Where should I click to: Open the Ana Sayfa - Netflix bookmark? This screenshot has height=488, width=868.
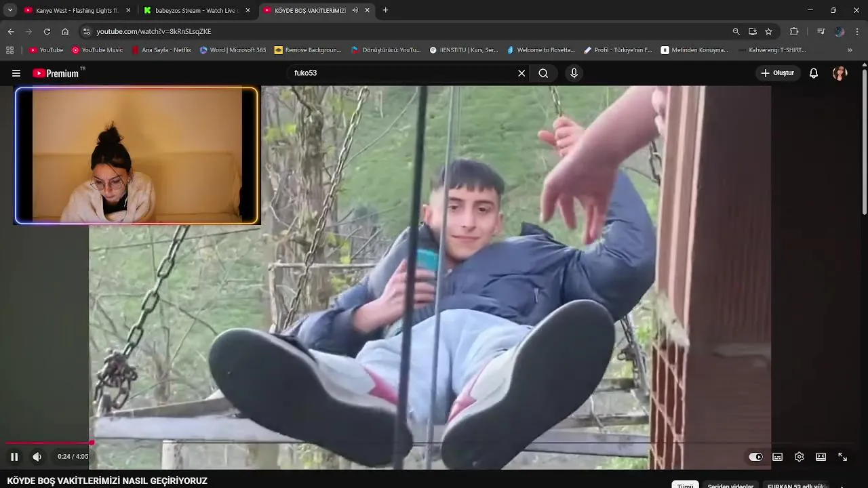click(x=161, y=50)
